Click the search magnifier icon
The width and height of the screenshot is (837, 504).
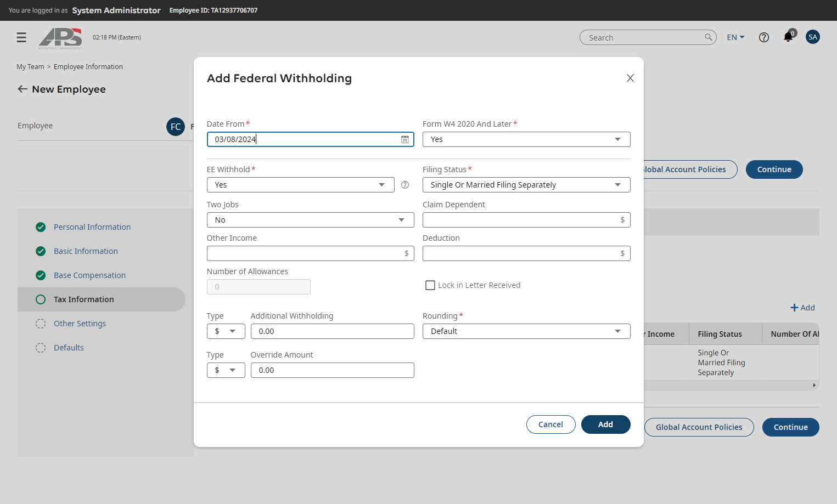tap(709, 37)
